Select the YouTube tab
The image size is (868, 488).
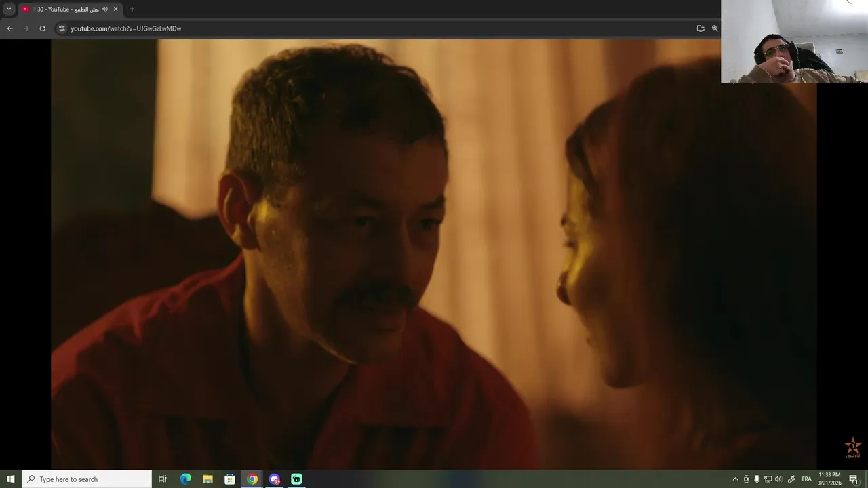coord(70,9)
